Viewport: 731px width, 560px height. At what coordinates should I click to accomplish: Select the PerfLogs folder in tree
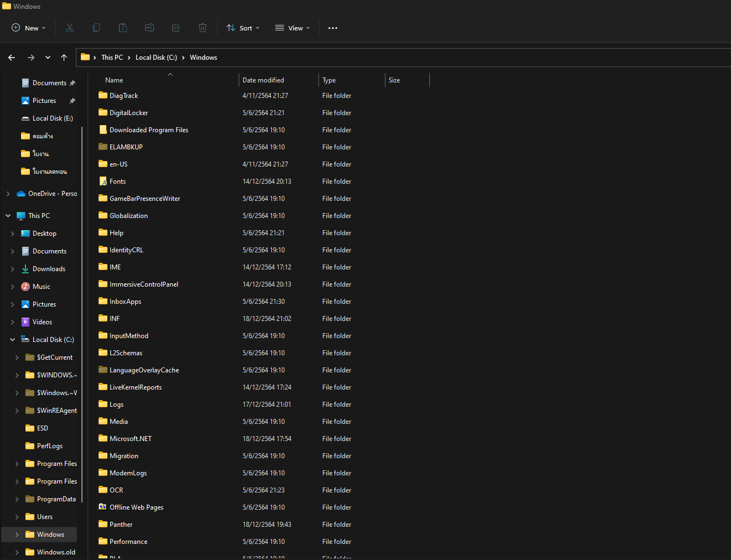coord(49,446)
